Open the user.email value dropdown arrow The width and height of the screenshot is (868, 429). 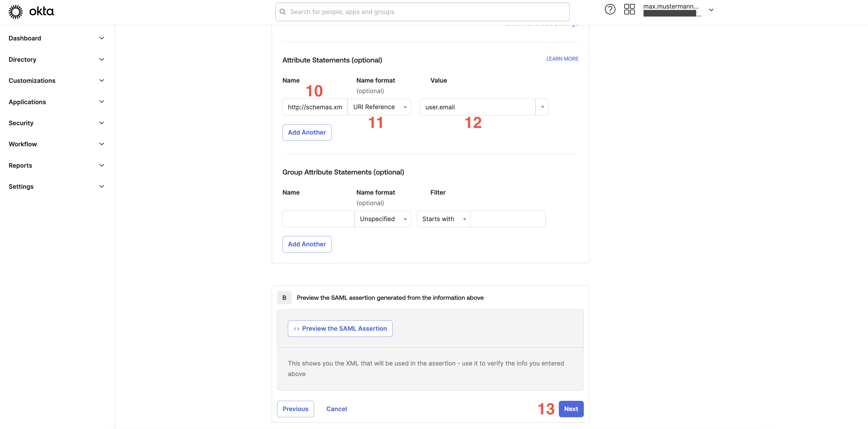(x=542, y=107)
